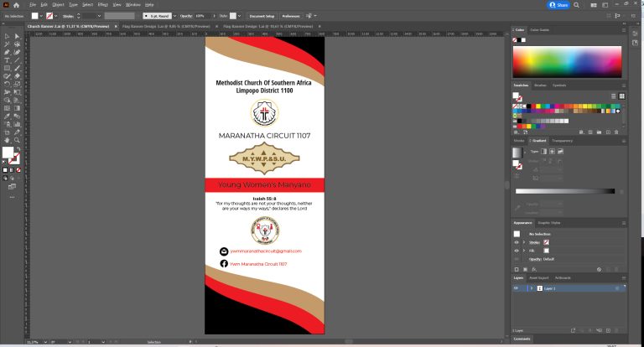Open the Effect menu
The height and width of the screenshot is (347, 644).
[102, 5]
